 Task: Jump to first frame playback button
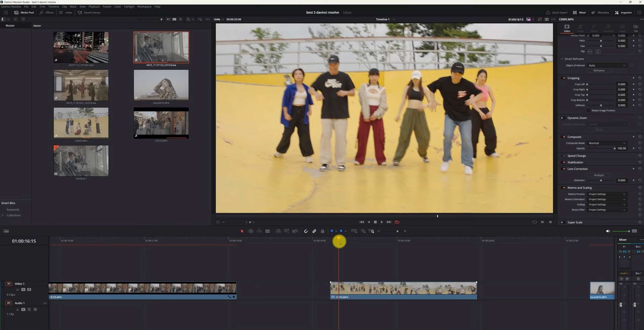point(362,222)
